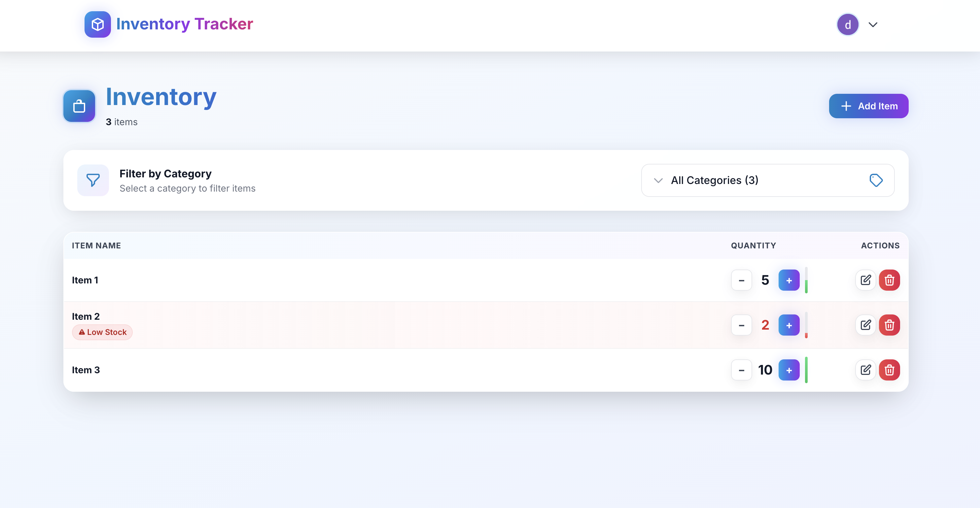
Task: Click the filter funnel icon
Action: click(x=93, y=180)
